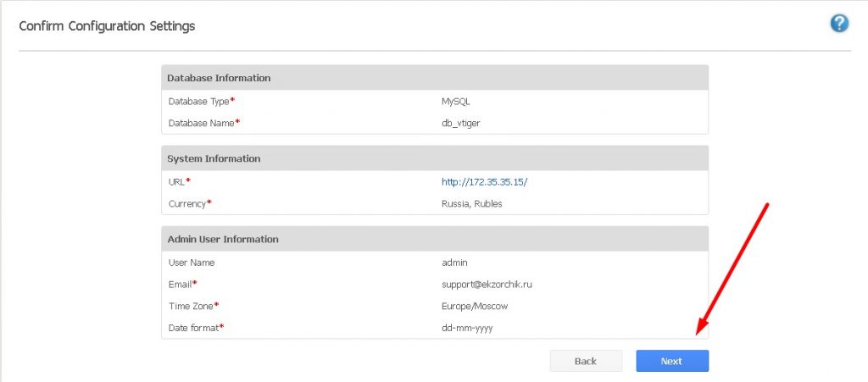868x382 pixels.
Task: Go back with the Back button
Action: pyautogui.click(x=586, y=361)
